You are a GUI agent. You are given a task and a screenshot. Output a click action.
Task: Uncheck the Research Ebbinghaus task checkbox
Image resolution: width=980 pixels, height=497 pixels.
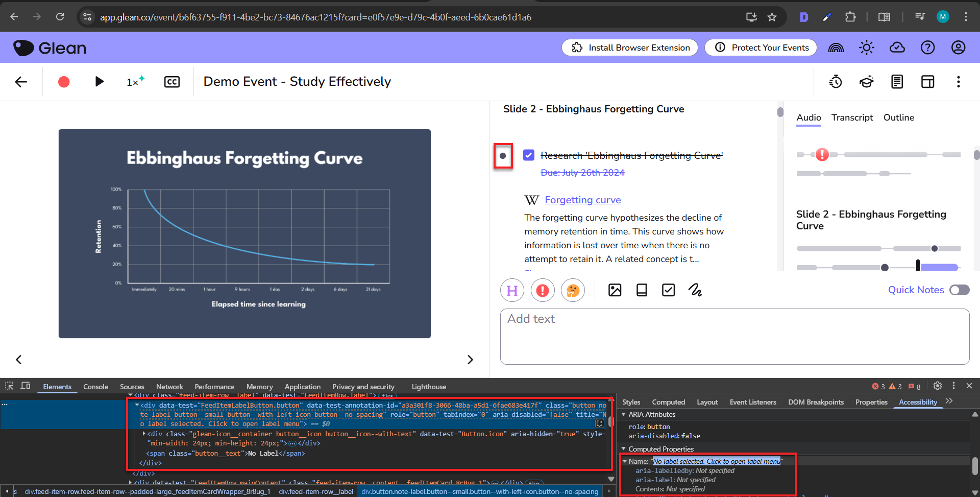(529, 155)
